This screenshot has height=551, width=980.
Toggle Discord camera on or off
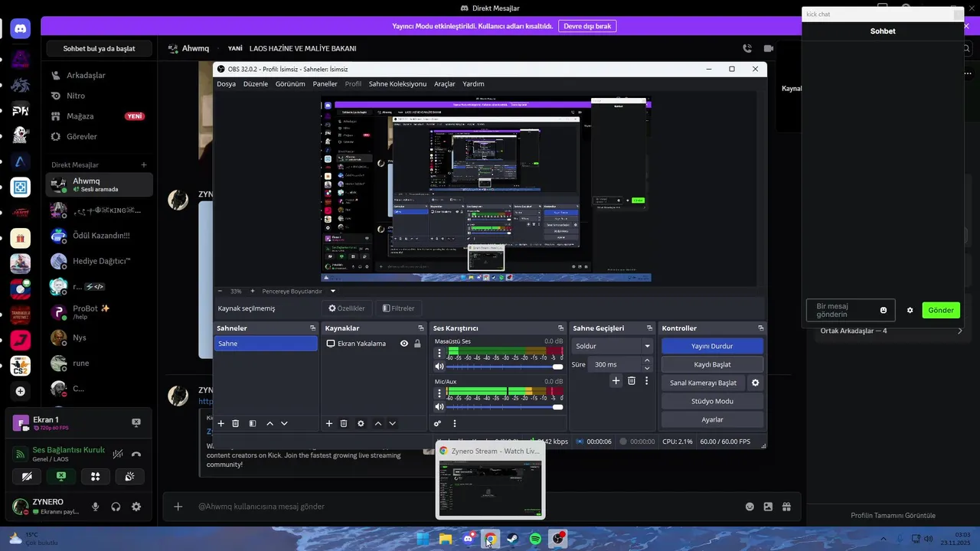(27, 476)
